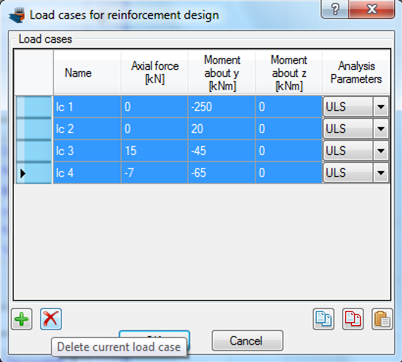Cancel the load cases dialog
This screenshot has height=362, width=402.
click(x=247, y=341)
